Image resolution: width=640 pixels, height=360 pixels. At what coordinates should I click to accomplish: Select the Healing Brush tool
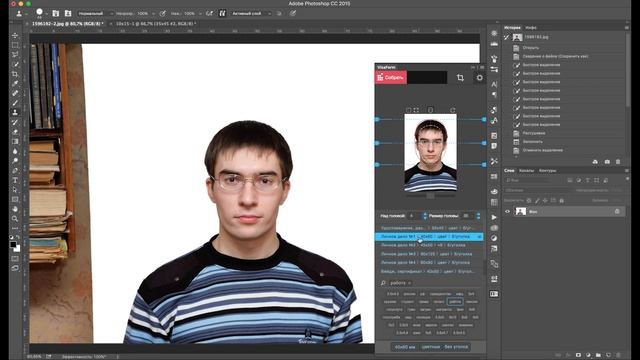pyautogui.click(x=15, y=93)
